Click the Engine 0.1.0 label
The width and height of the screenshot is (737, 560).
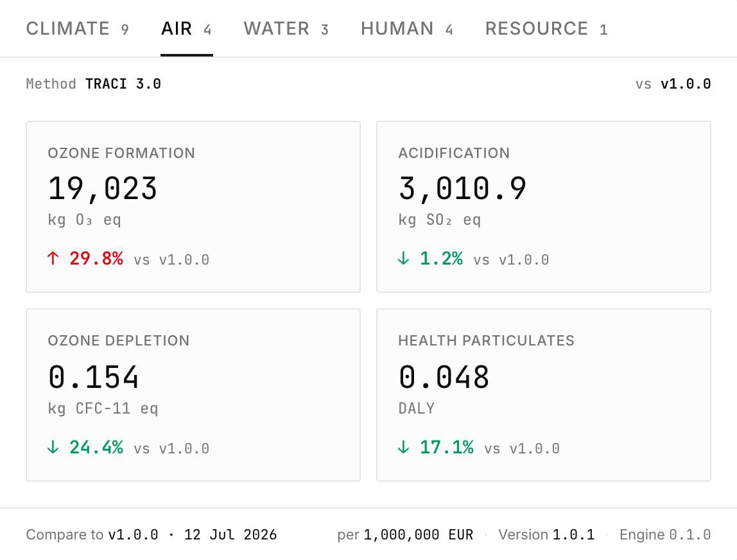pos(665,534)
